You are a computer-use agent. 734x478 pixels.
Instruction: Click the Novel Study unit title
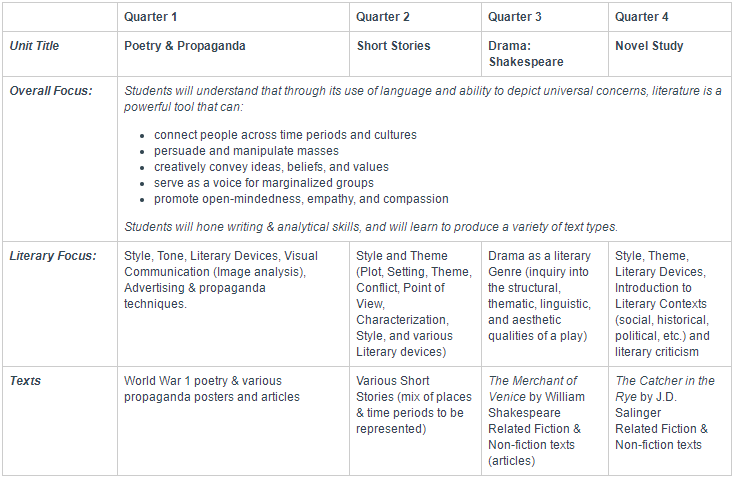[649, 46]
